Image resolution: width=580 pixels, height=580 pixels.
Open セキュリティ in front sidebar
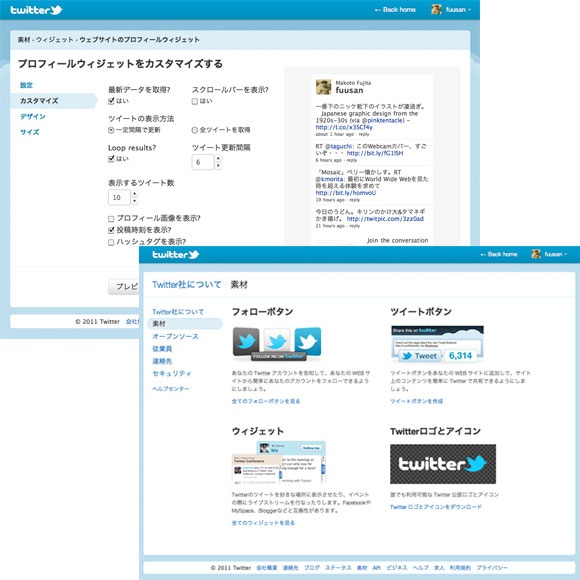172,373
